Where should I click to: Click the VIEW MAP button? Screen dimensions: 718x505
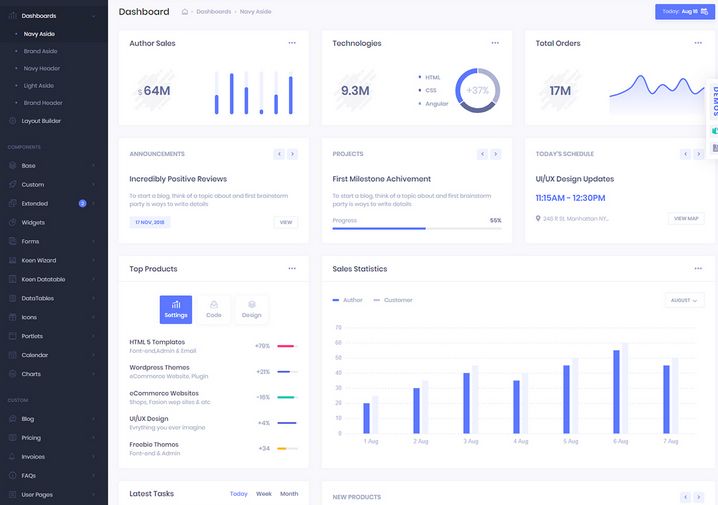686,218
